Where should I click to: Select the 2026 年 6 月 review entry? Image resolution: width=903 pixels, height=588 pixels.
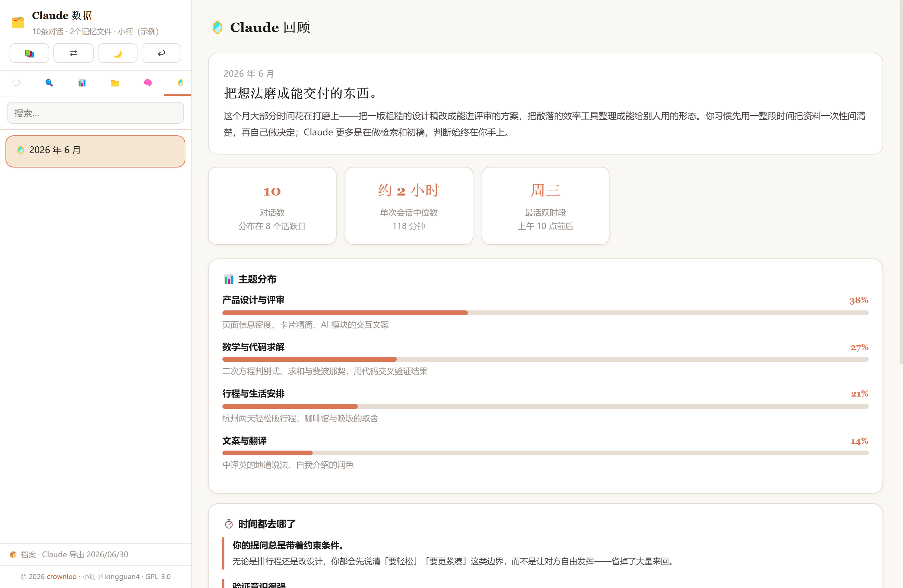point(95,151)
